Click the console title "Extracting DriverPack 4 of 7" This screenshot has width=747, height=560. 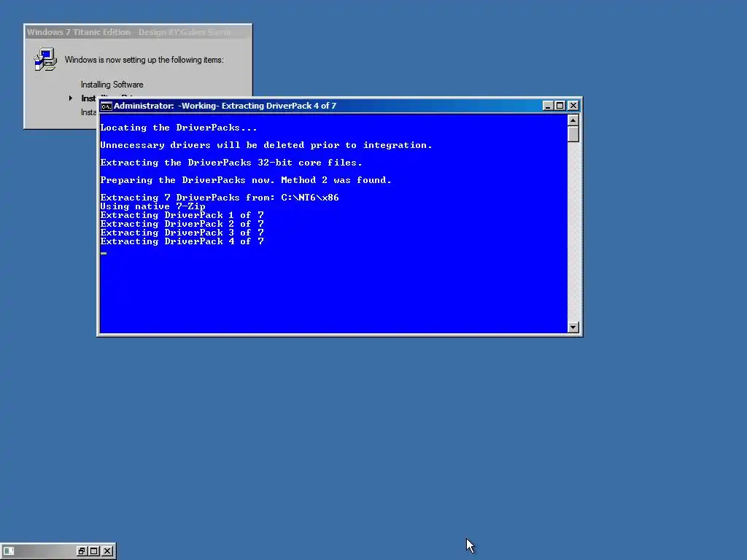(279, 106)
